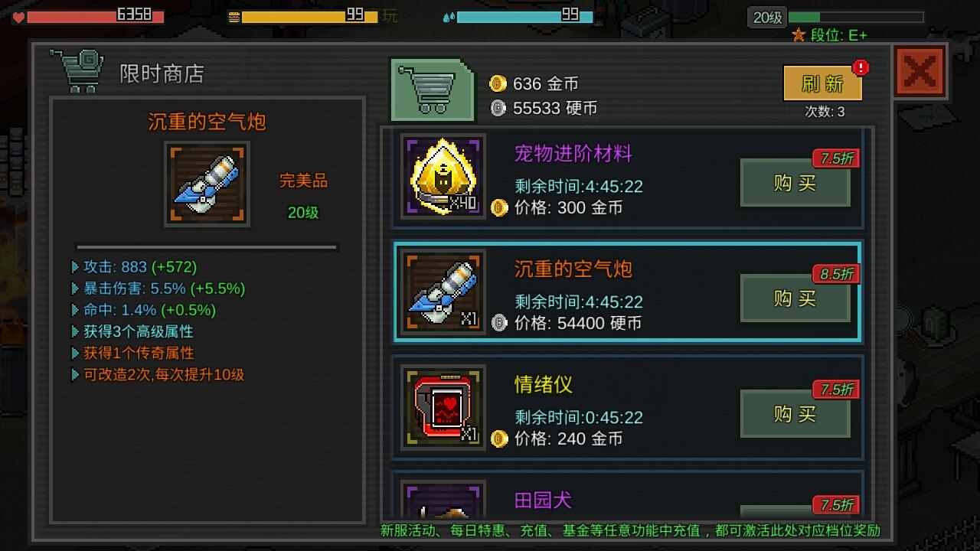Select the 沉重的空气炮 icon in shop list
The width and height of the screenshot is (980, 551).
pyautogui.click(x=443, y=292)
